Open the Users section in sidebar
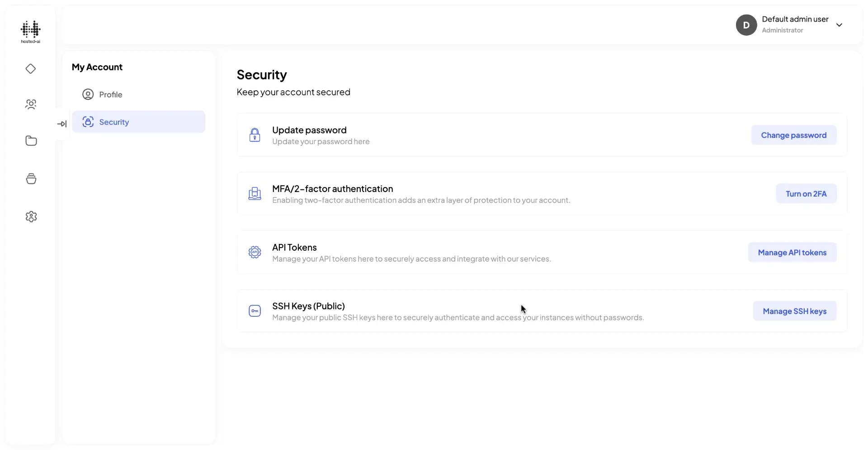This screenshot has height=450, width=868. (30, 104)
